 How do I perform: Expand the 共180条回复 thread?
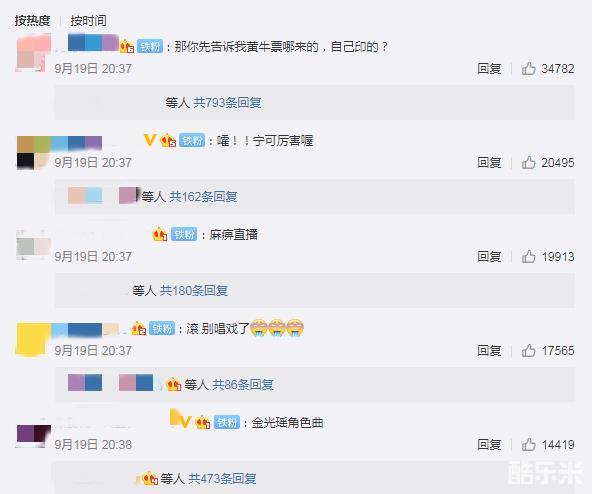pos(194,291)
